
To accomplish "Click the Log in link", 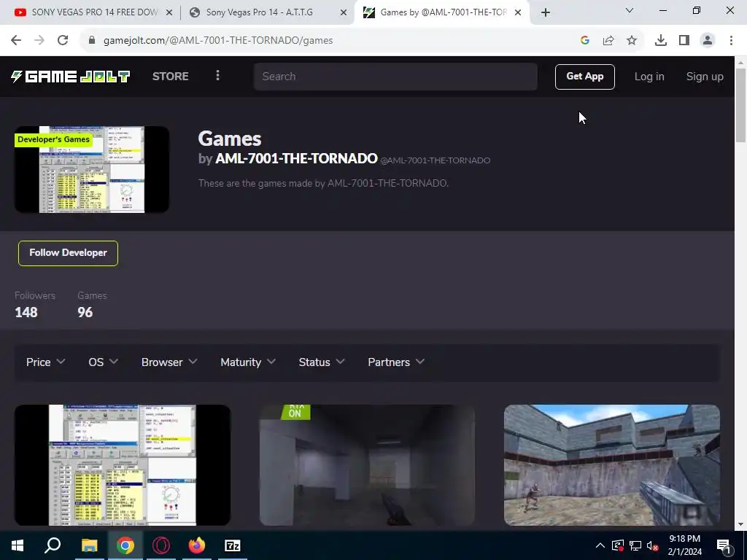I will (649, 77).
